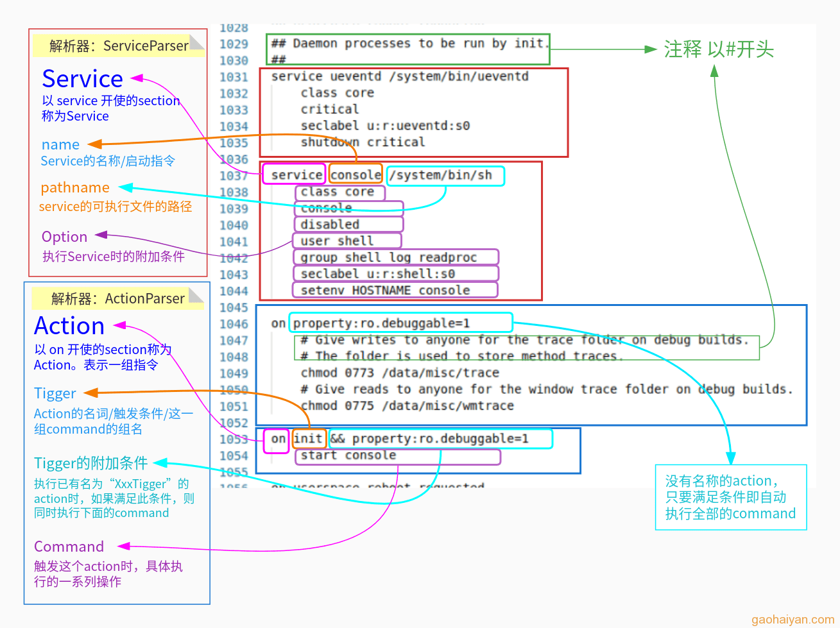Click the text '同时执行下面的command'
Screen dimensions: 840x628
101,513
